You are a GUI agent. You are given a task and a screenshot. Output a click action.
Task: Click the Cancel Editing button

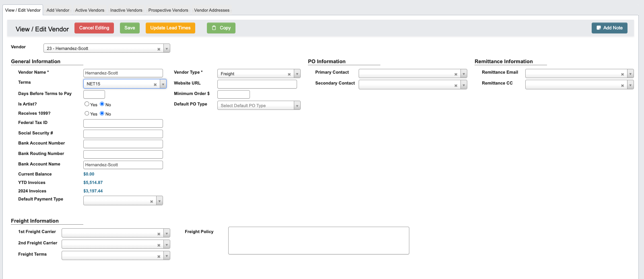94,28
